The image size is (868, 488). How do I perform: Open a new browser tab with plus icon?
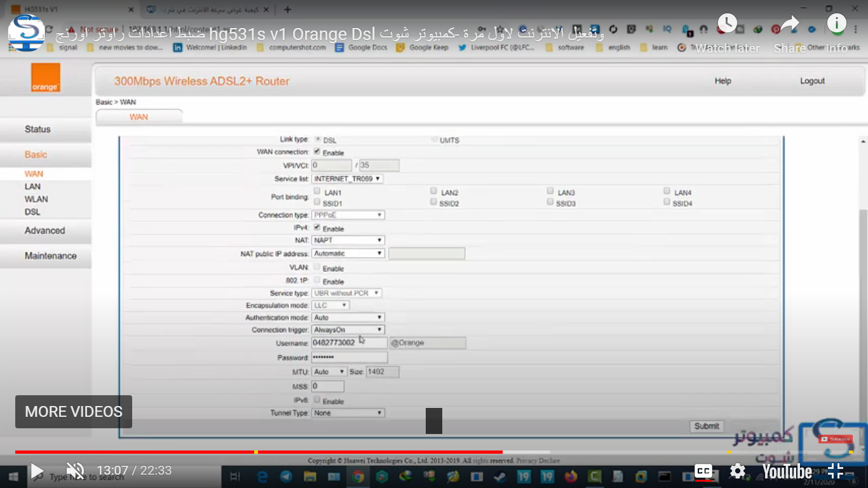click(x=287, y=10)
